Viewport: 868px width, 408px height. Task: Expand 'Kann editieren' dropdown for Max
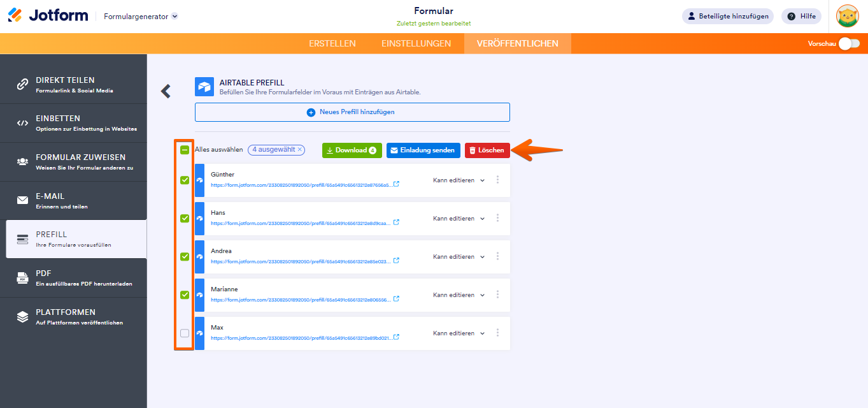459,333
